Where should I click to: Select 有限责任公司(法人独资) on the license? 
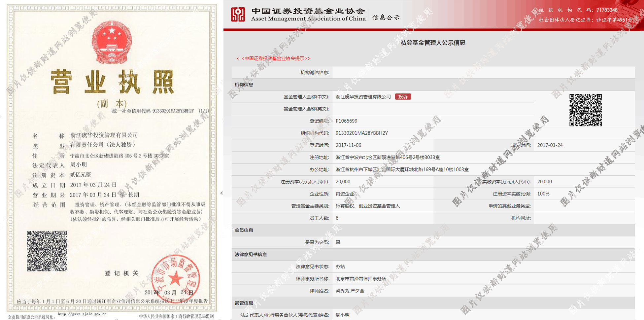click(x=103, y=145)
